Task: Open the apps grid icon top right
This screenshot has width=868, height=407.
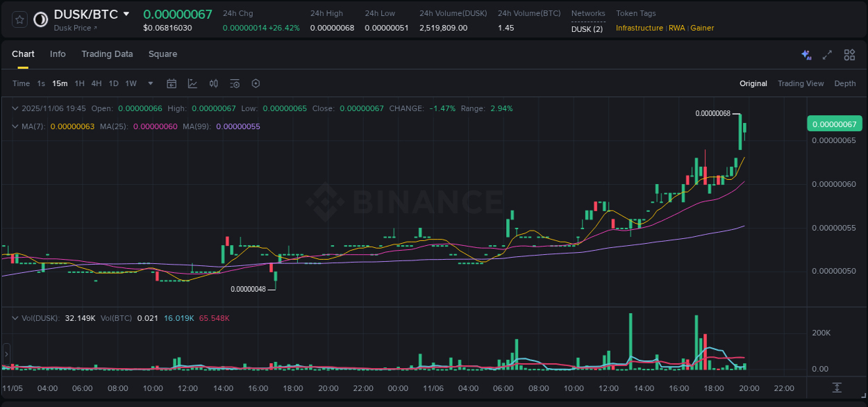Action: (x=849, y=54)
